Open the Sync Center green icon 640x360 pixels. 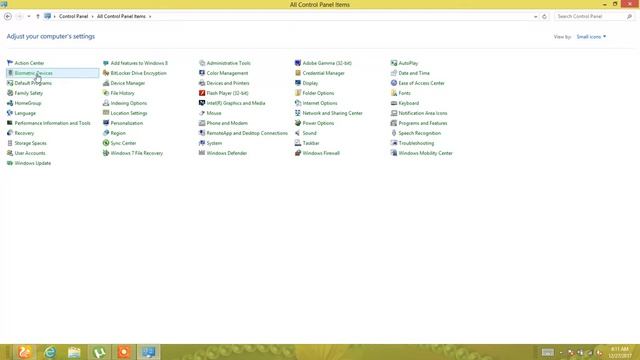pos(106,143)
